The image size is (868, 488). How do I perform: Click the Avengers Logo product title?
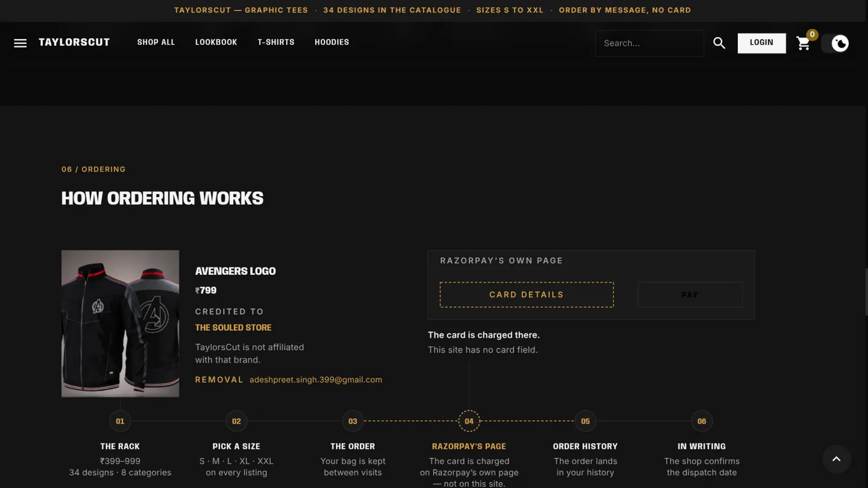[236, 271]
